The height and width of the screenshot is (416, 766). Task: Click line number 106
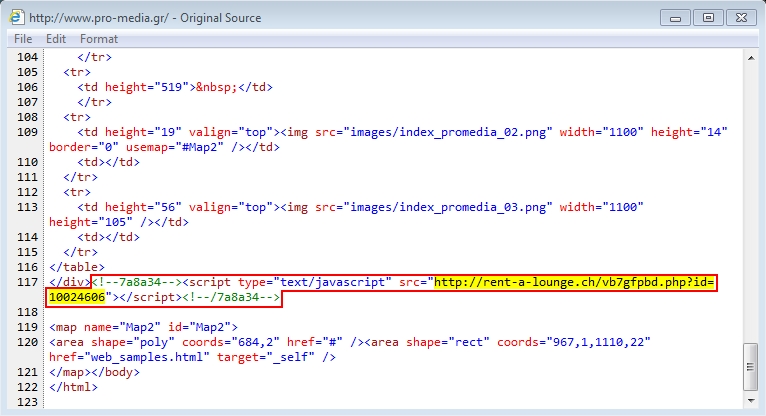point(27,87)
